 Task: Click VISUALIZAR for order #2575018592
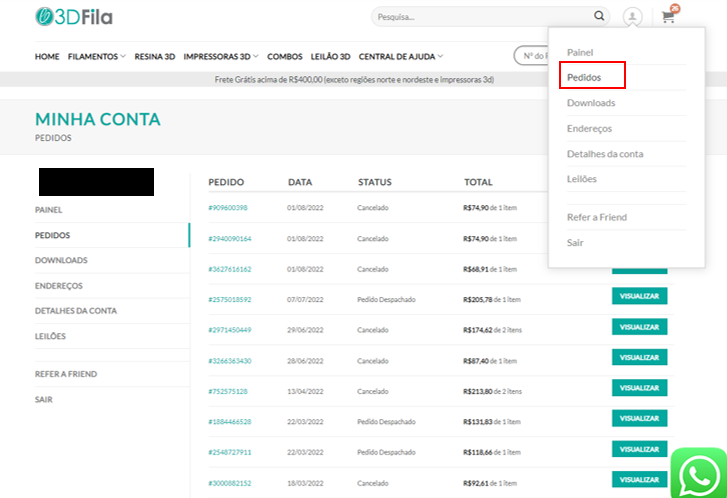639,296
